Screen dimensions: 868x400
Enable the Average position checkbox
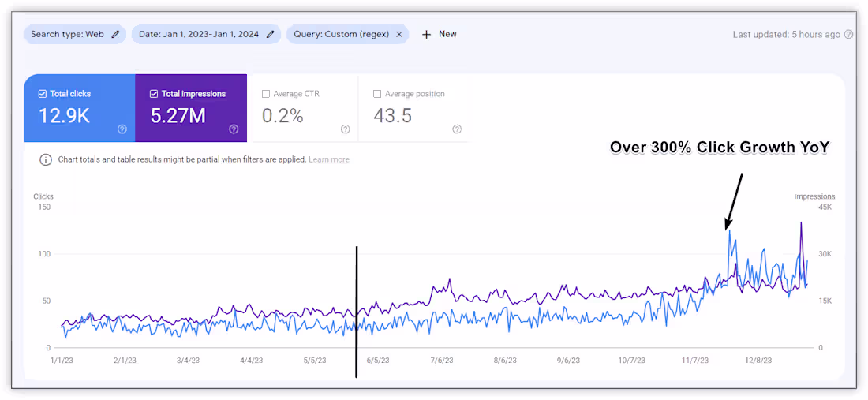[x=378, y=94]
